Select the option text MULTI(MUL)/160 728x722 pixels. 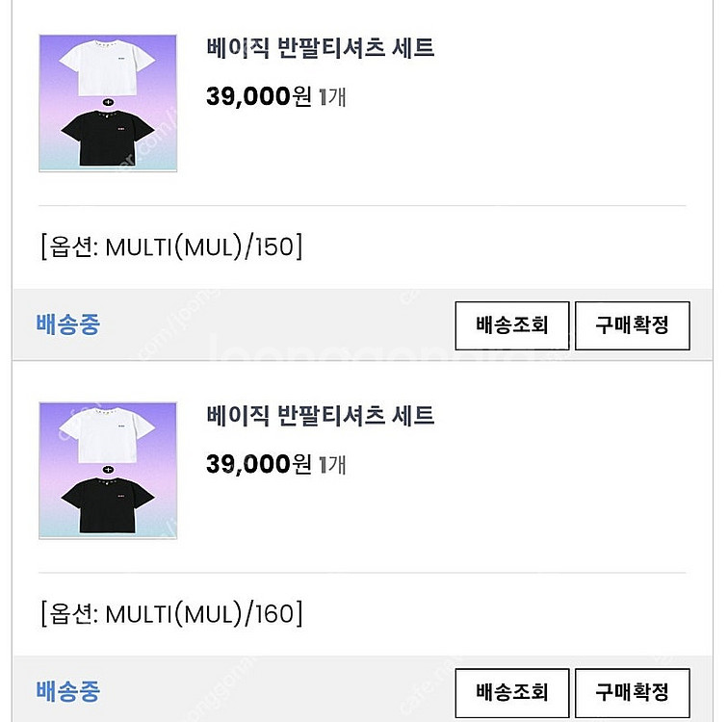pos(199,614)
